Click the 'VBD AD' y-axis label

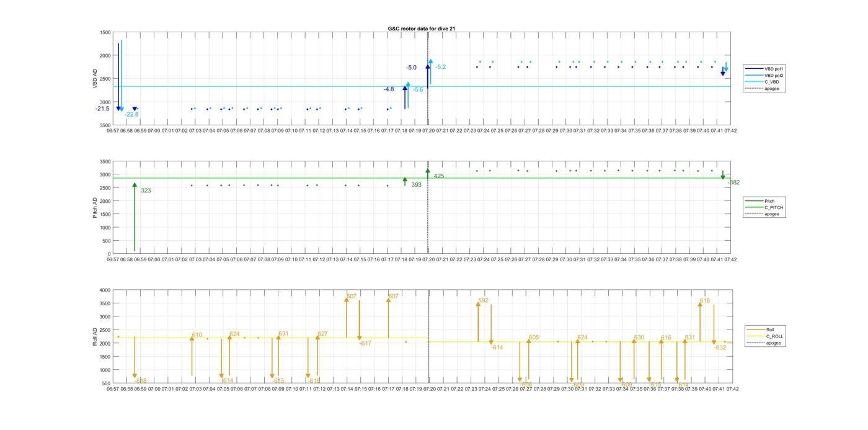coord(95,78)
